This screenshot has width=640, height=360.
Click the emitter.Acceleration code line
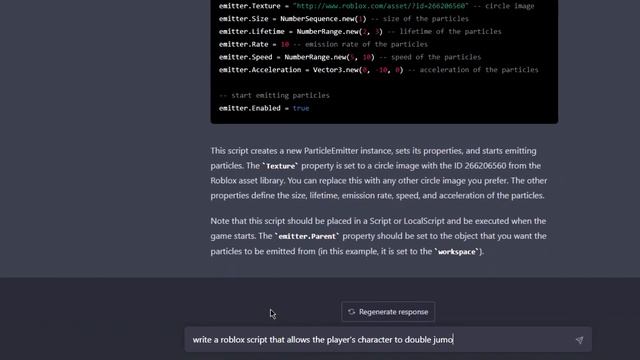[378, 70]
